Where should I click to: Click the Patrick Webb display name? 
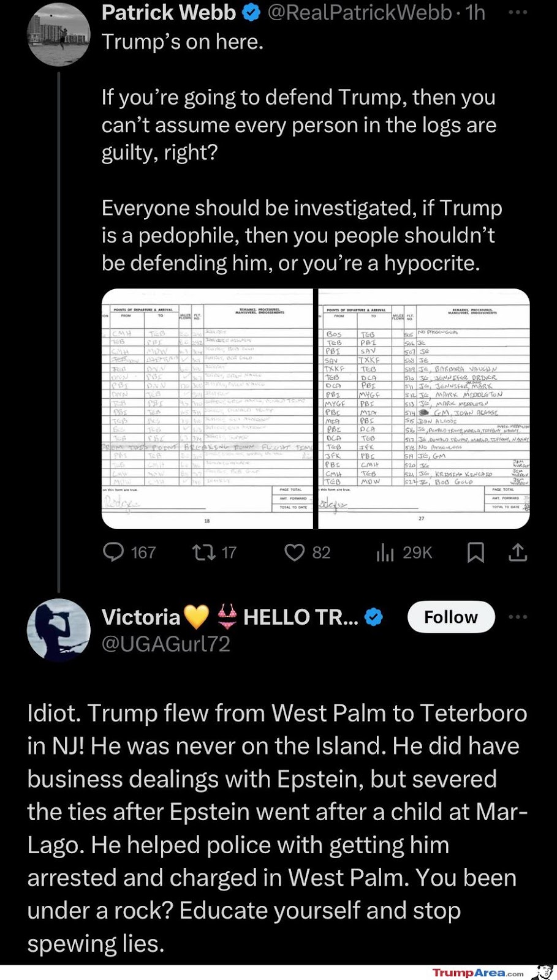coord(169,13)
